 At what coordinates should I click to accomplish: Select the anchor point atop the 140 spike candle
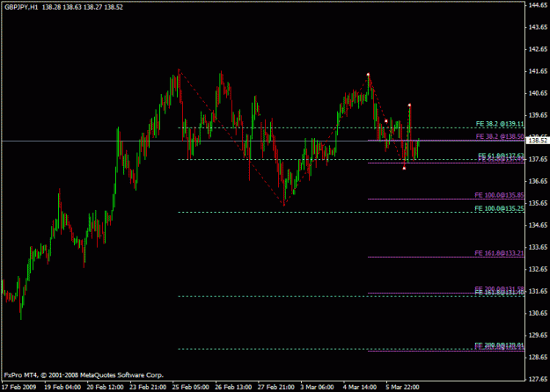point(409,105)
